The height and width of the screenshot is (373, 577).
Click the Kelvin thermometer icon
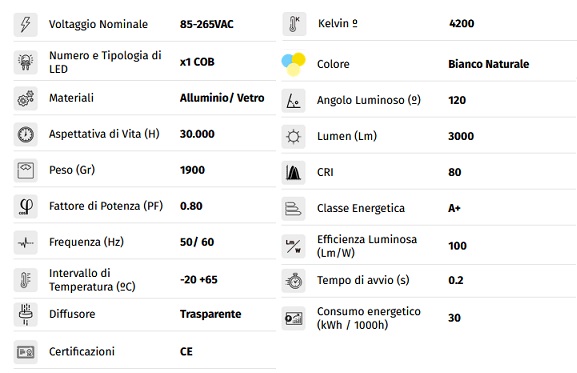294,24
